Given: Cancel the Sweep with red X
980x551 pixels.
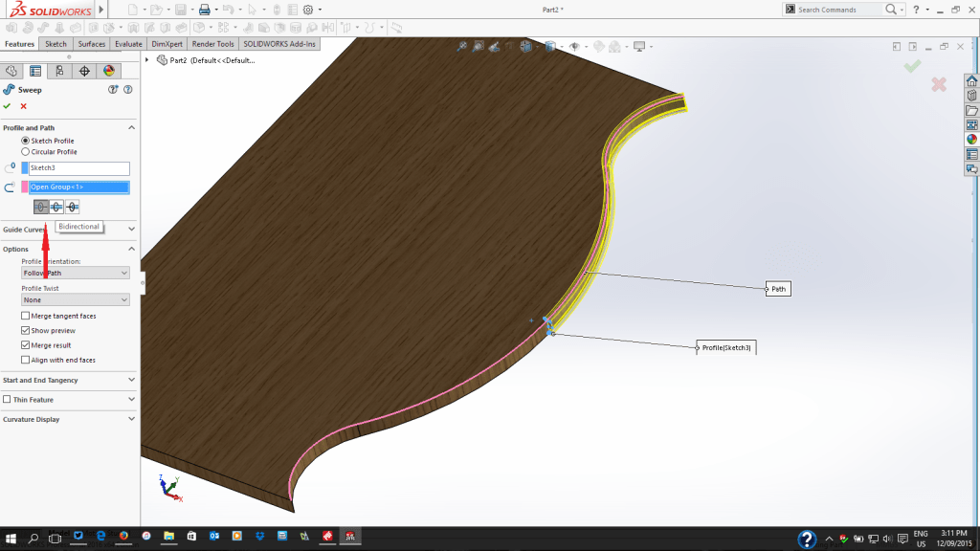Looking at the screenshot, I should pos(23,106).
